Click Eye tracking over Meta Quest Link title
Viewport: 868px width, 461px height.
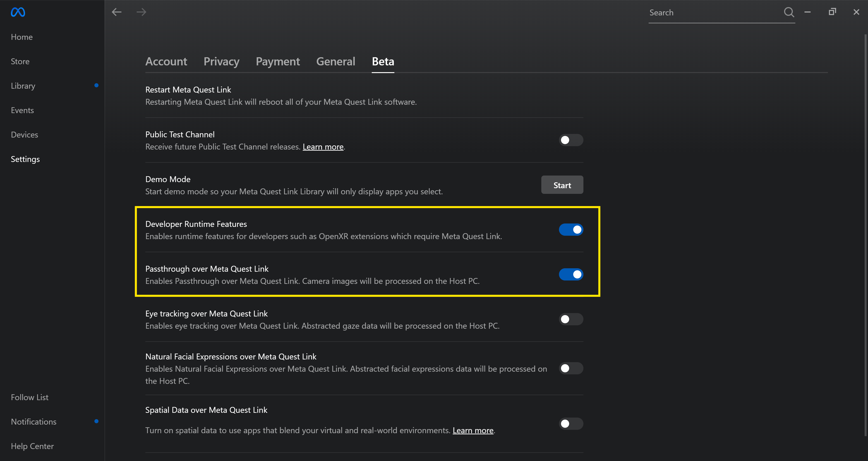206,314
